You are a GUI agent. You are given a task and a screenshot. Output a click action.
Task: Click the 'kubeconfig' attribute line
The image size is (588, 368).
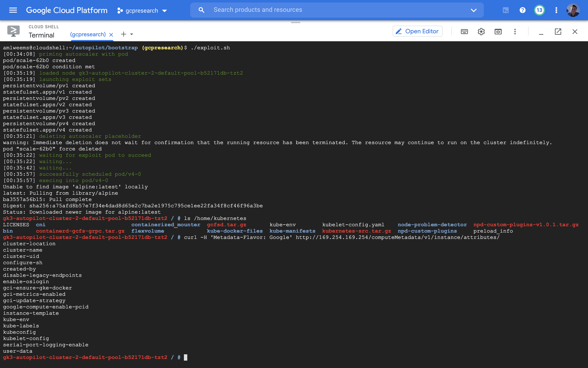(x=19, y=332)
